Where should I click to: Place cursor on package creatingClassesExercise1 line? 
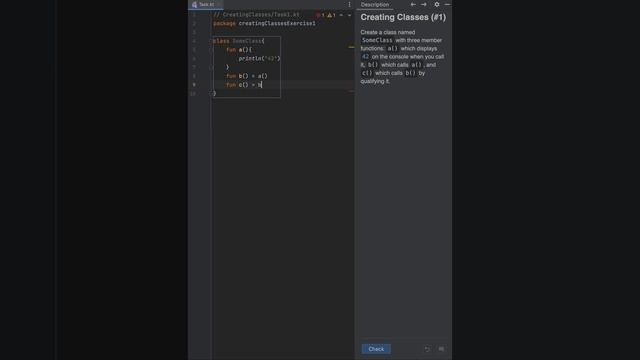[x=264, y=24]
